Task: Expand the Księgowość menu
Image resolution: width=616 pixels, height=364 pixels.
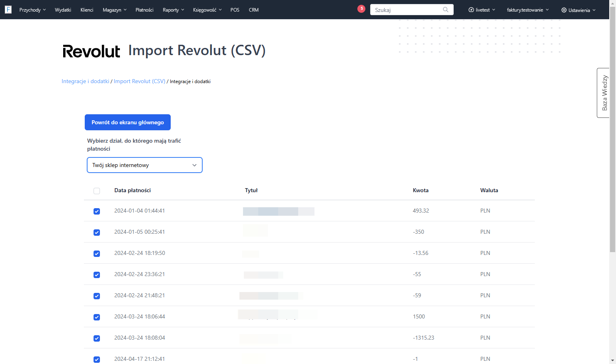Action: (x=207, y=10)
